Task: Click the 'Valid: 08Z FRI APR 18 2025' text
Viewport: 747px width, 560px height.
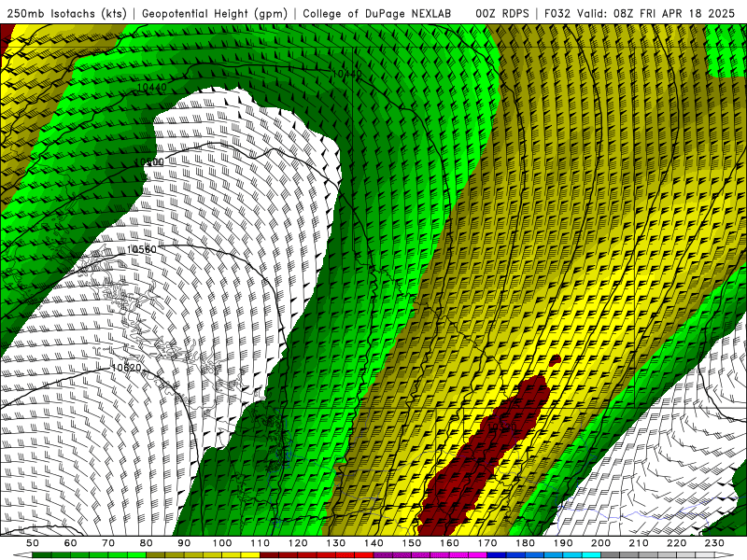Action: (x=656, y=13)
